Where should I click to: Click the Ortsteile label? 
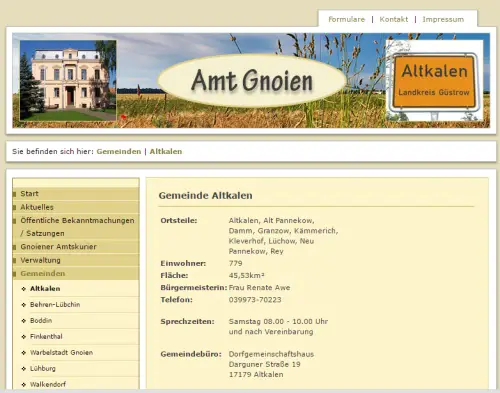(x=179, y=220)
